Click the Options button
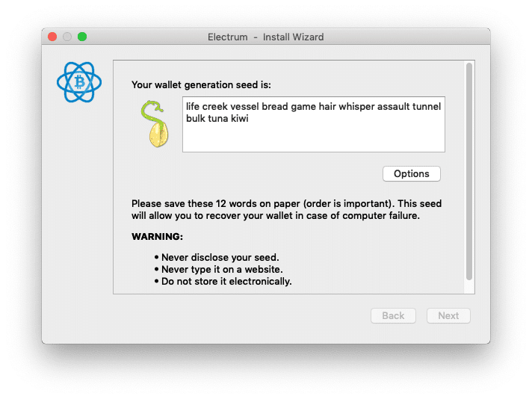Image resolution: width=532 pixels, height=399 pixels. [x=411, y=173]
